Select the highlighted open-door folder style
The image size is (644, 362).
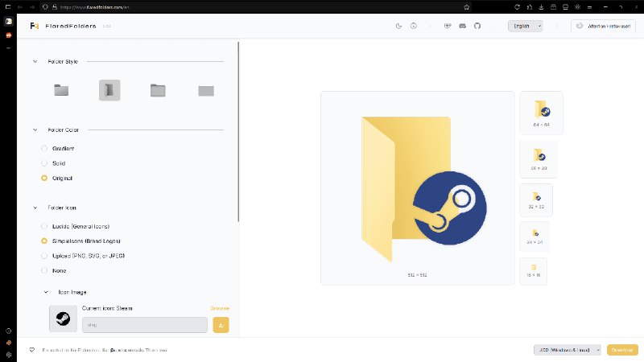point(109,90)
